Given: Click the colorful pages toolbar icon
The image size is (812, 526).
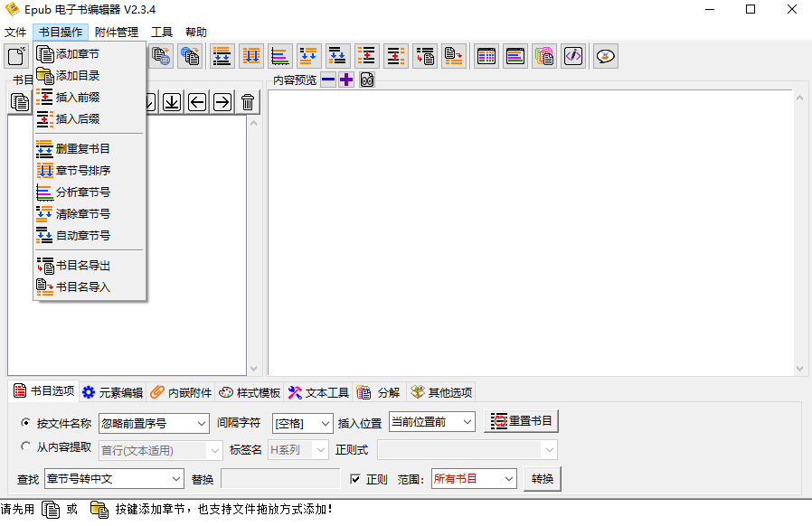Looking at the screenshot, I should point(544,56).
